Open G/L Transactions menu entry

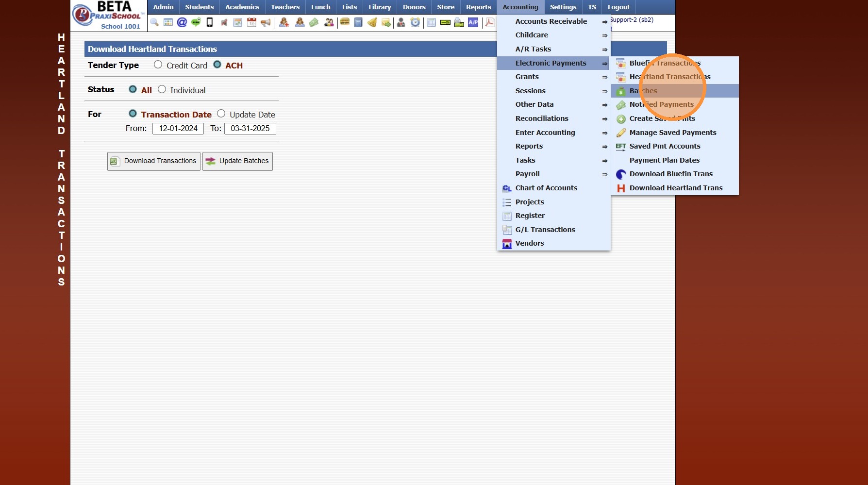pos(553,230)
